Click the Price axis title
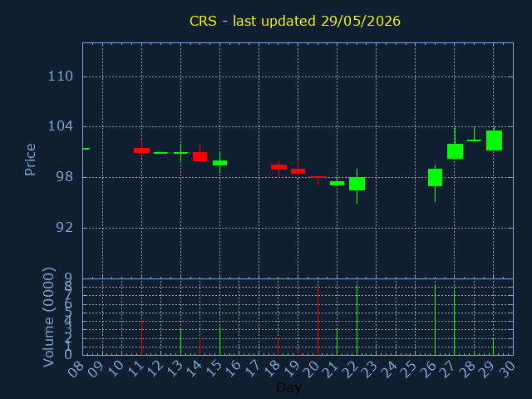The height and width of the screenshot is (399, 532). (30, 160)
